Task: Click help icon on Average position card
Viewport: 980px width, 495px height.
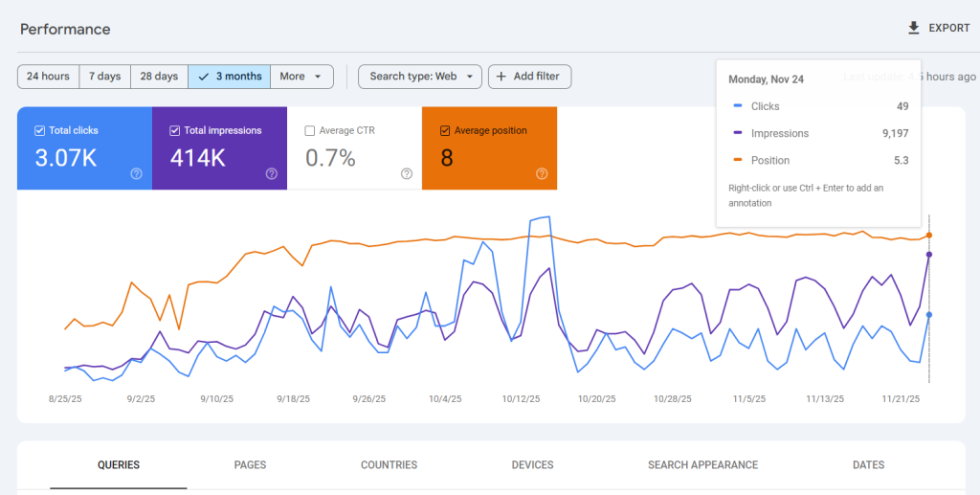Action: [542, 173]
